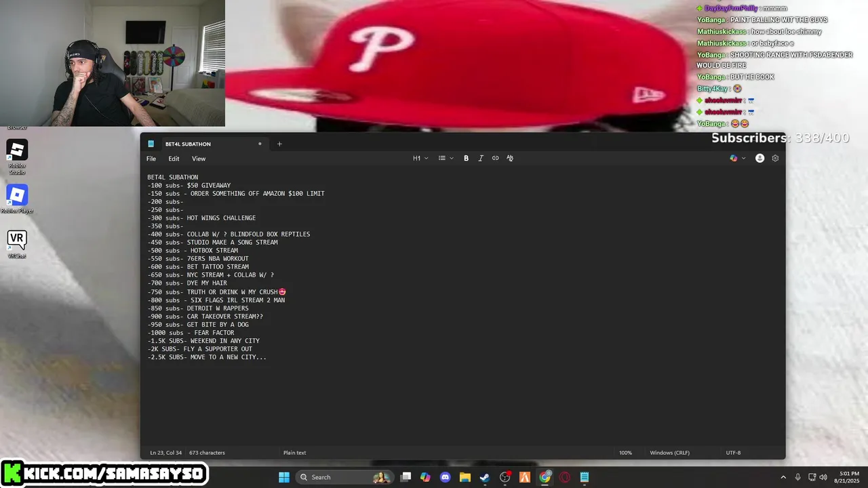This screenshot has height=488, width=868.
Task: Click the Notepad app icon in the title bar
Action: click(x=151, y=144)
